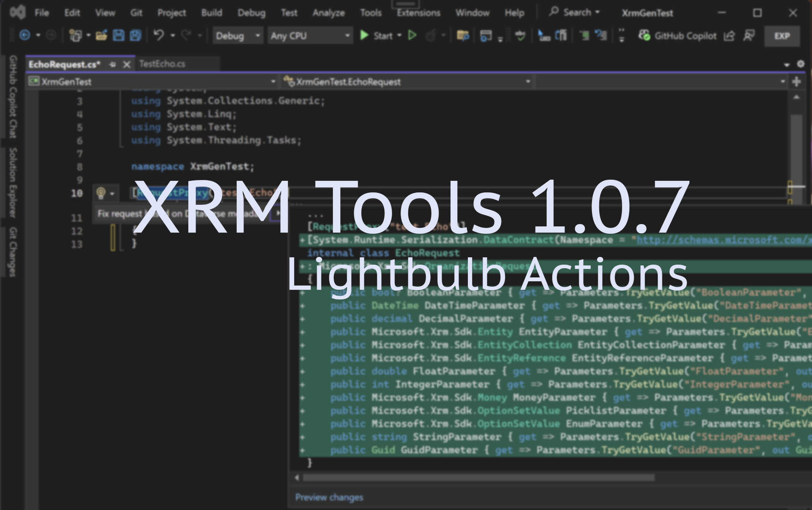Screen dimensions: 812x510
Task: Open the XrmGenTest.EchoRequest type dropdown
Action: tap(407, 82)
